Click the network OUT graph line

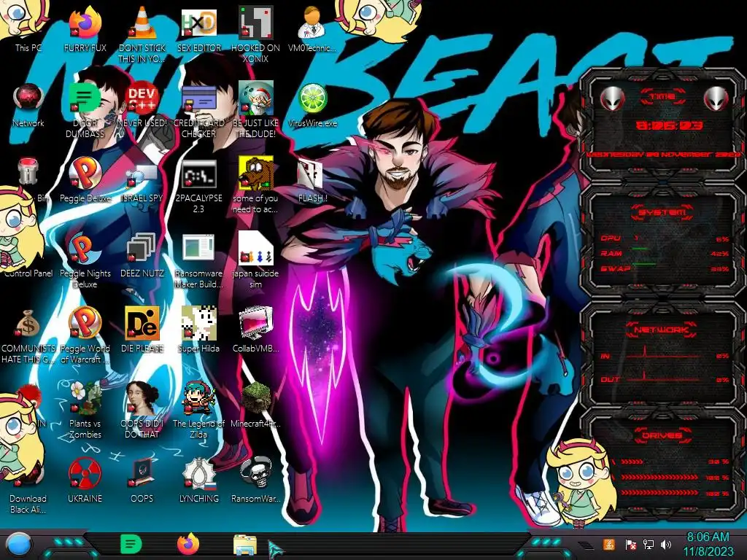tap(662, 377)
